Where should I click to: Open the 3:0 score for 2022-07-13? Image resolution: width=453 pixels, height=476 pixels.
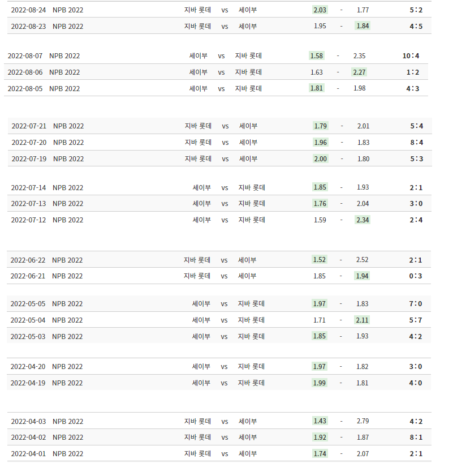(x=416, y=204)
